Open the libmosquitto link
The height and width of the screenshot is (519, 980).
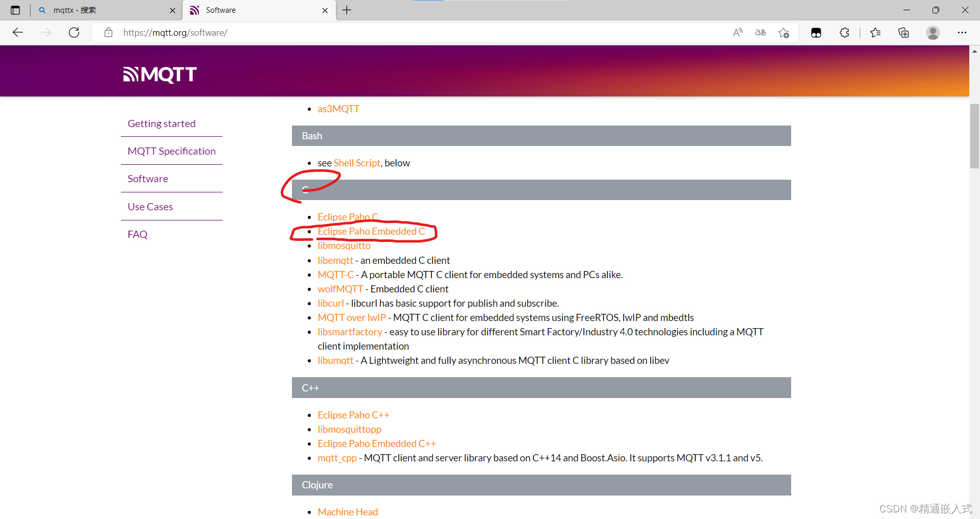344,245
